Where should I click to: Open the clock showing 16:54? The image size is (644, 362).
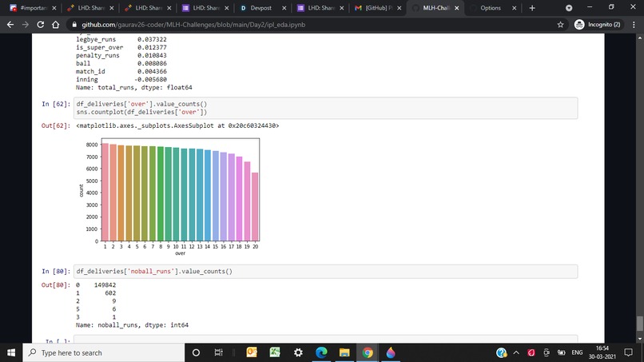[x=602, y=352]
